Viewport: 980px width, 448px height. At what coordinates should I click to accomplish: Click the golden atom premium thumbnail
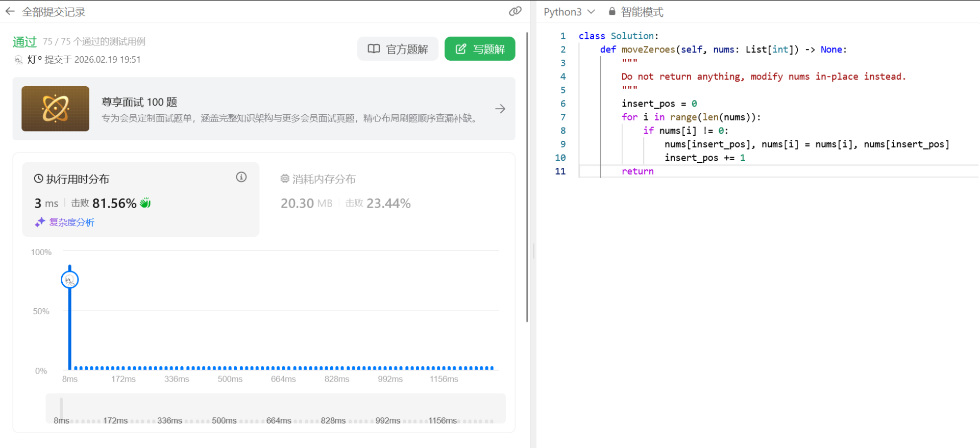[x=55, y=109]
